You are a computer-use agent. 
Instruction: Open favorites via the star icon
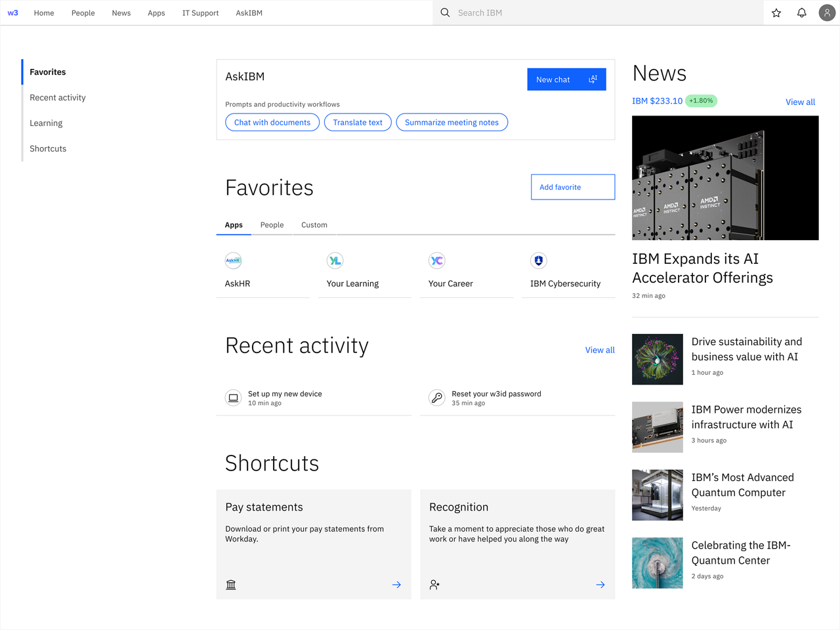[776, 12]
